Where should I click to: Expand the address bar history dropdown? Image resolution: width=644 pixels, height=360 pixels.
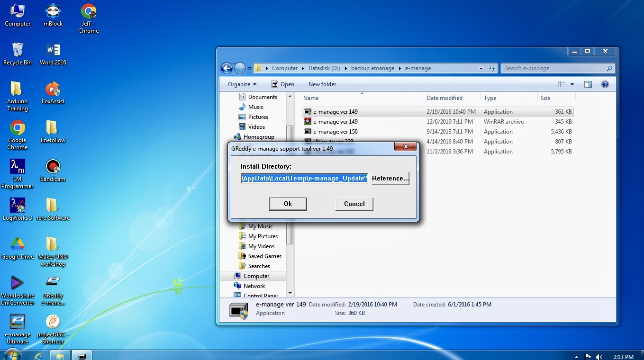pos(481,68)
